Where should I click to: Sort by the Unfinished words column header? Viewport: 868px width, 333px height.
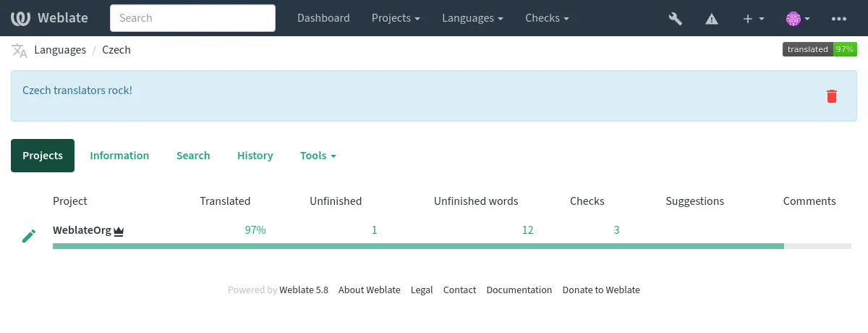point(476,201)
